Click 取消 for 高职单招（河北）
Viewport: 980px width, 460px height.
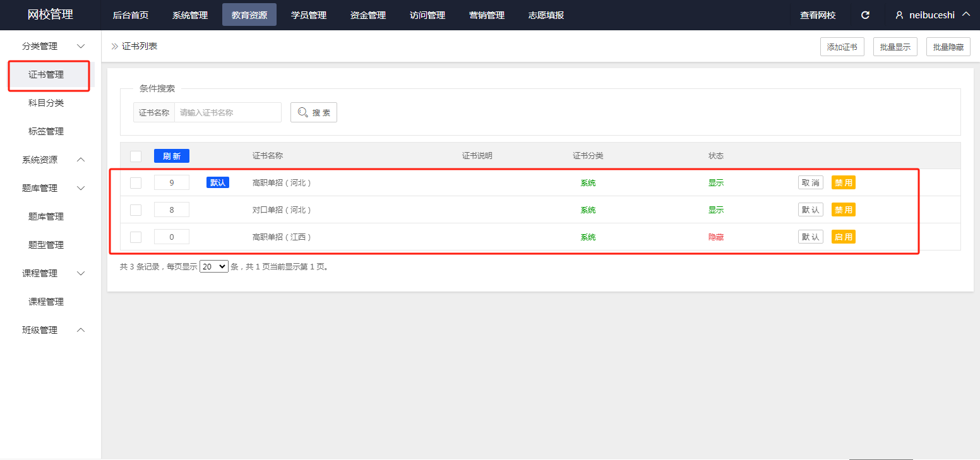click(811, 182)
